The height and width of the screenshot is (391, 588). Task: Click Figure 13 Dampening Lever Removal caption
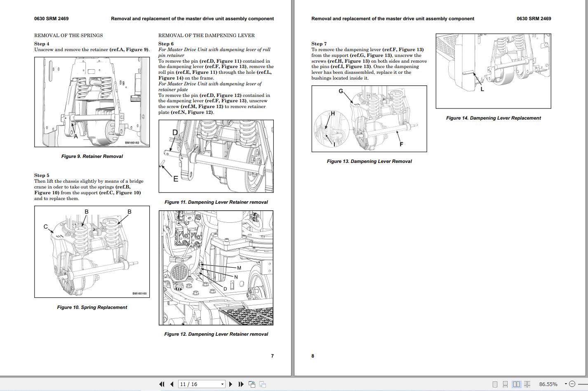click(369, 161)
